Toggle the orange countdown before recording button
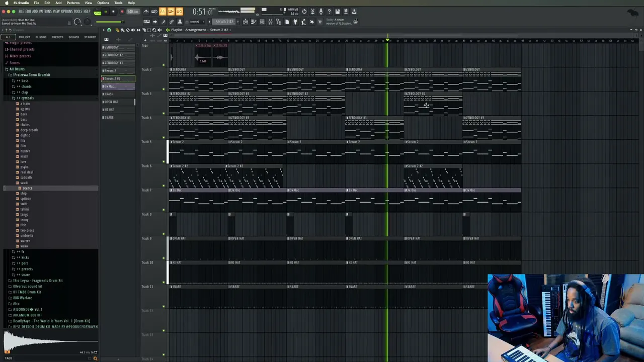The height and width of the screenshot is (362, 644). (162, 12)
